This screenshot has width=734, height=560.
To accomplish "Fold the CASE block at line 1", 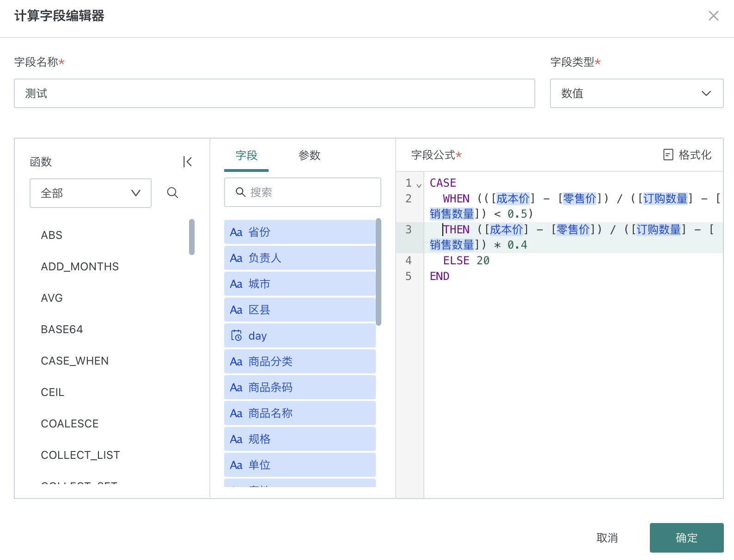I will click(x=419, y=185).
